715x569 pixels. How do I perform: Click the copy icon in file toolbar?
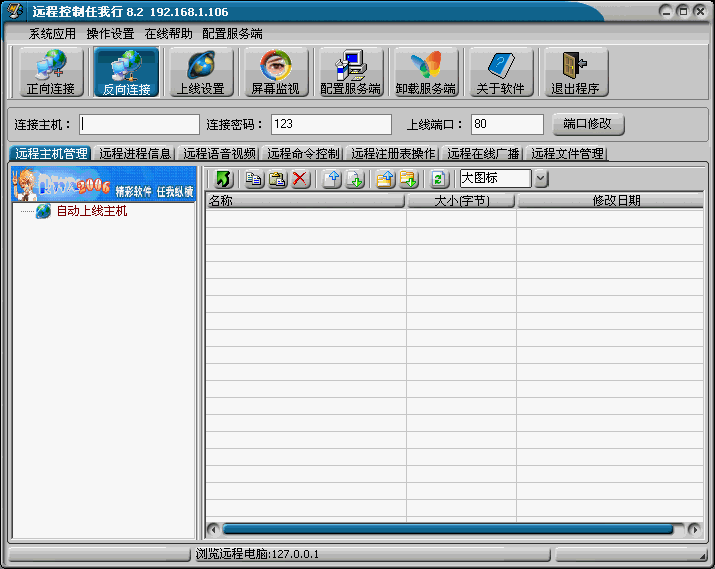[x=254, y=179]
